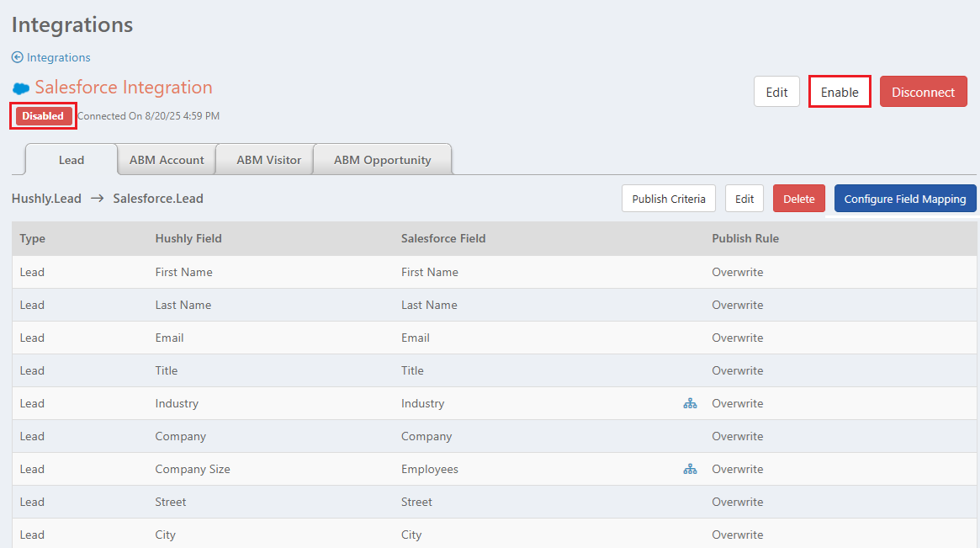Switch to the ABM Opportunity tab
This screenshot has height=548, width=980.
pyautogui.click(x=383, y=160)
